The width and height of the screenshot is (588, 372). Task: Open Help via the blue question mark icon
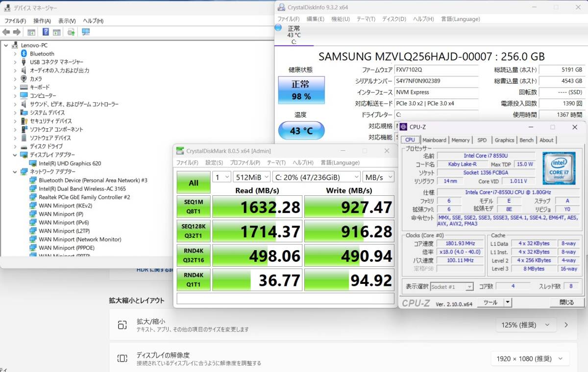(46, 32)
